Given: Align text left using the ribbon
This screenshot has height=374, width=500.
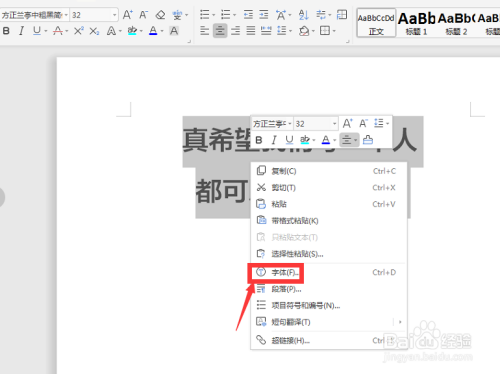Looking at the screenshot, I should coord(204,31).
